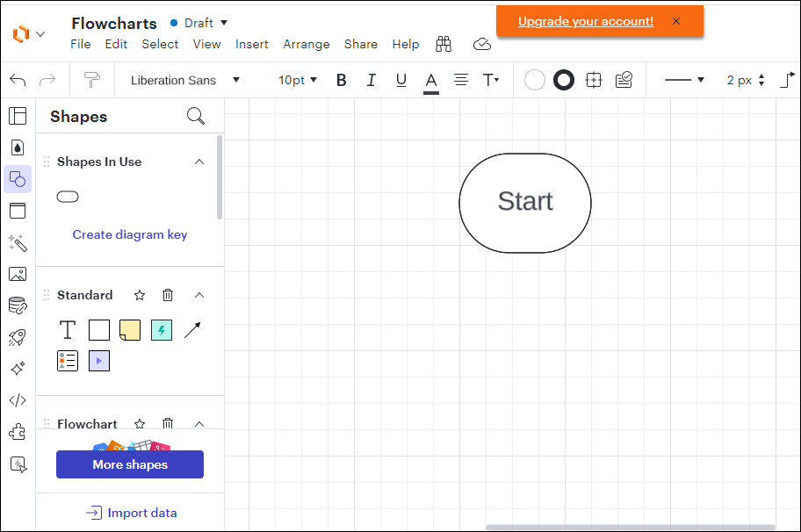This screenshot has width=801, height=532.
Task: Select the rectangle block shape
Action: [99, 330]
